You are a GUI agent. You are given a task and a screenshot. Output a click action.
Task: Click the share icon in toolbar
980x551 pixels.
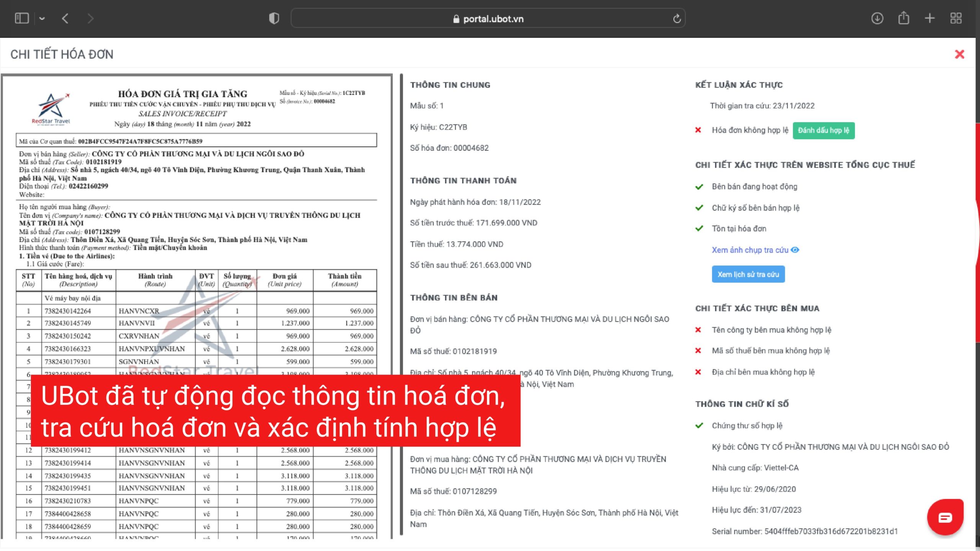pos(903,18)
